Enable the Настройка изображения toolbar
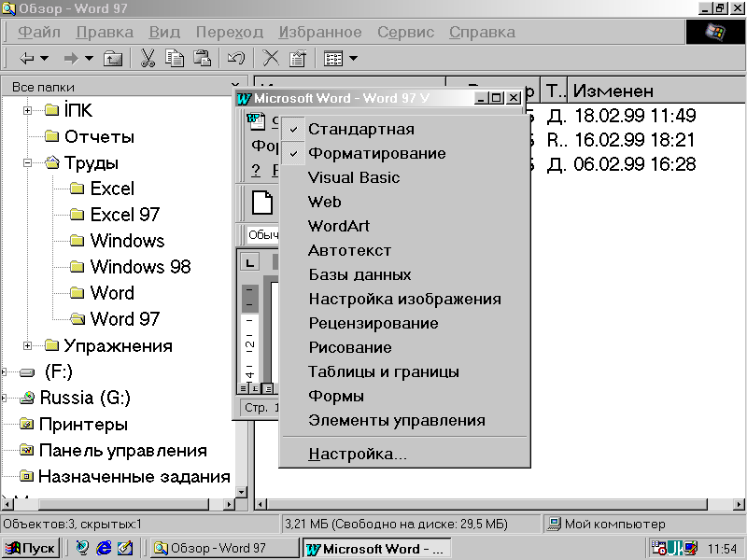 coord(404,299)
